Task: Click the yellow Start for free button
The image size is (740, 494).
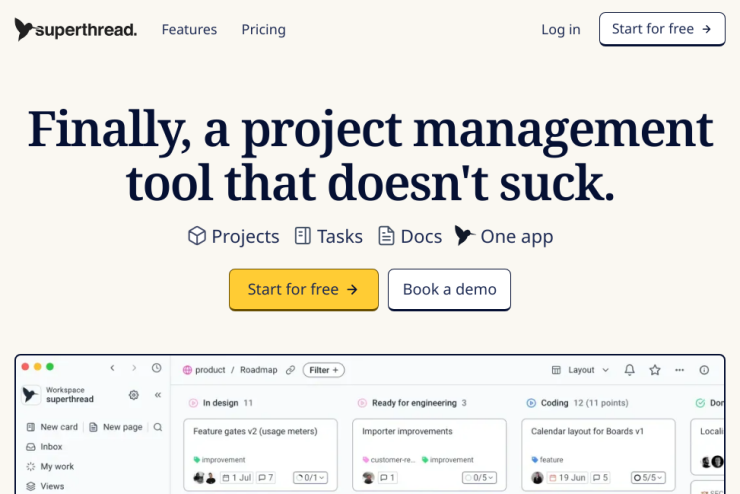Action: [303, 289]
